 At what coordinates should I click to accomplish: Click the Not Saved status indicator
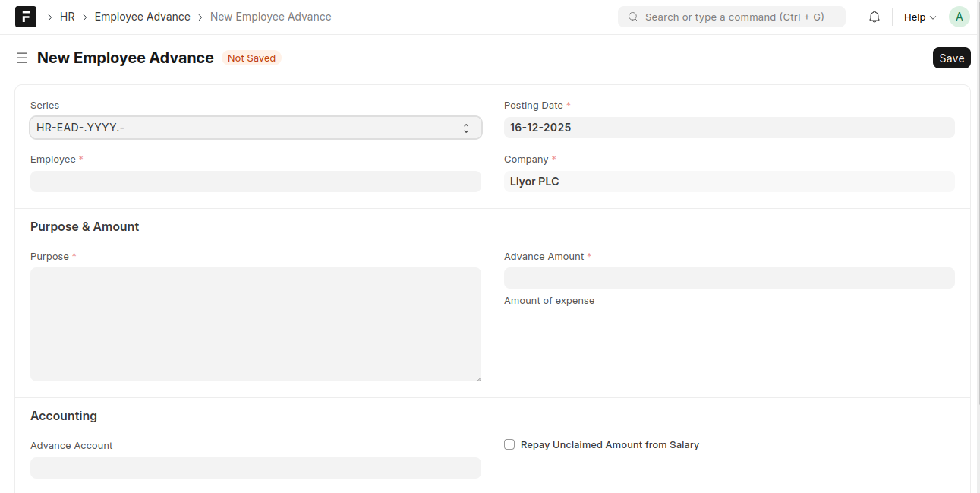[x=251, y=58]
